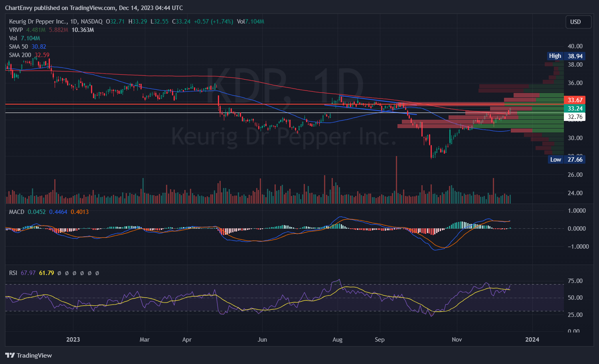599x364 pixels.
Task: Click the Aug label on time axis
Action: point(338,340)
